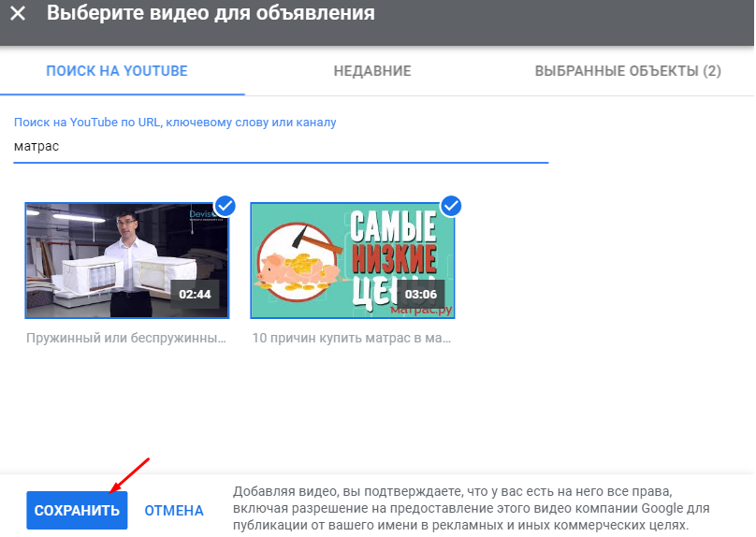
Task: Open the НЕДАВНИЕ tab
Action: pos(372,71)
